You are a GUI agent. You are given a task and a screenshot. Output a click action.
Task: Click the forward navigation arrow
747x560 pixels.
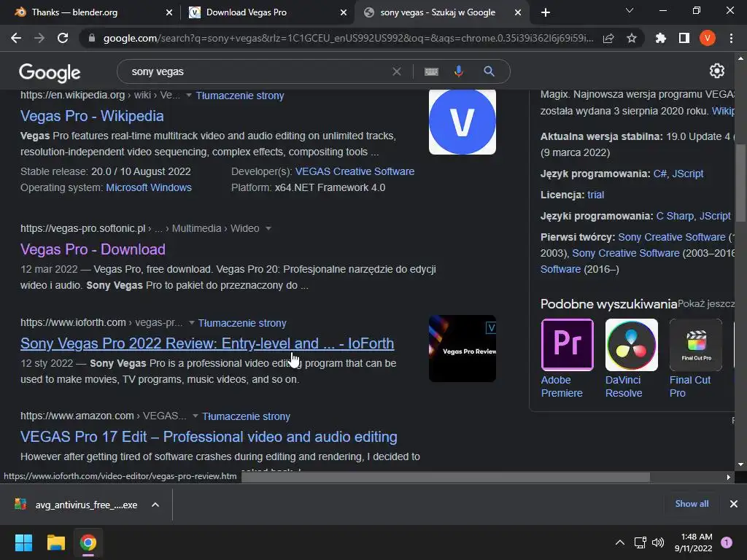(x=39, y=38)
